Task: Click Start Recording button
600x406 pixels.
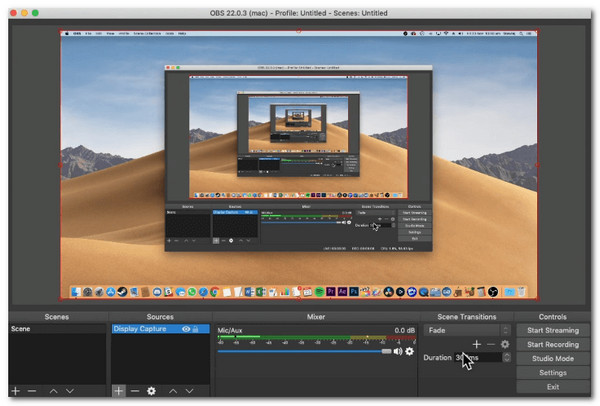Action: coord(553,344)
